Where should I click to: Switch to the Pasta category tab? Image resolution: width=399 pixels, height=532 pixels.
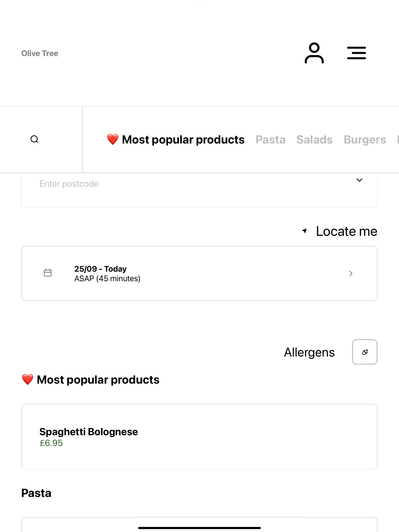pyautogui.click(x=270, y=139)
